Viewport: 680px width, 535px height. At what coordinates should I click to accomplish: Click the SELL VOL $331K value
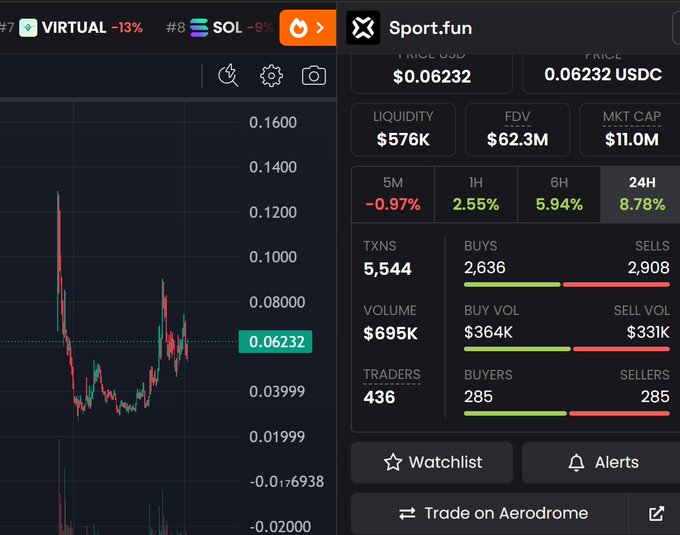coord(648,333)
